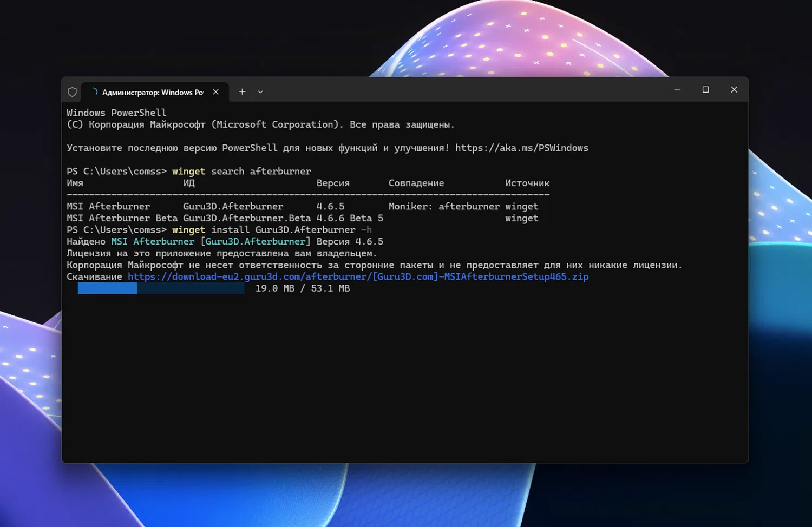Image resolution: width=812 pixels, height=527 pixels.
Task: Click the administrator shield icon in title bar
Action: pos(72,92)
